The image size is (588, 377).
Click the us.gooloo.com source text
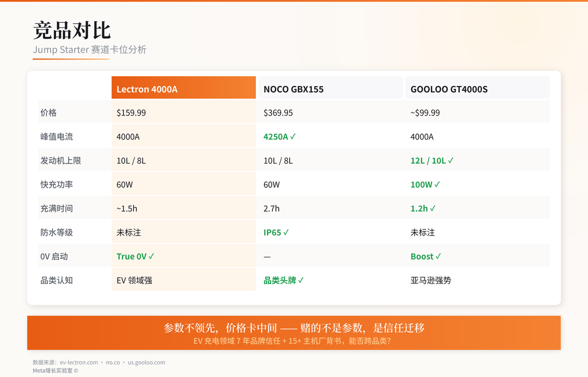(x=146, y=362)
